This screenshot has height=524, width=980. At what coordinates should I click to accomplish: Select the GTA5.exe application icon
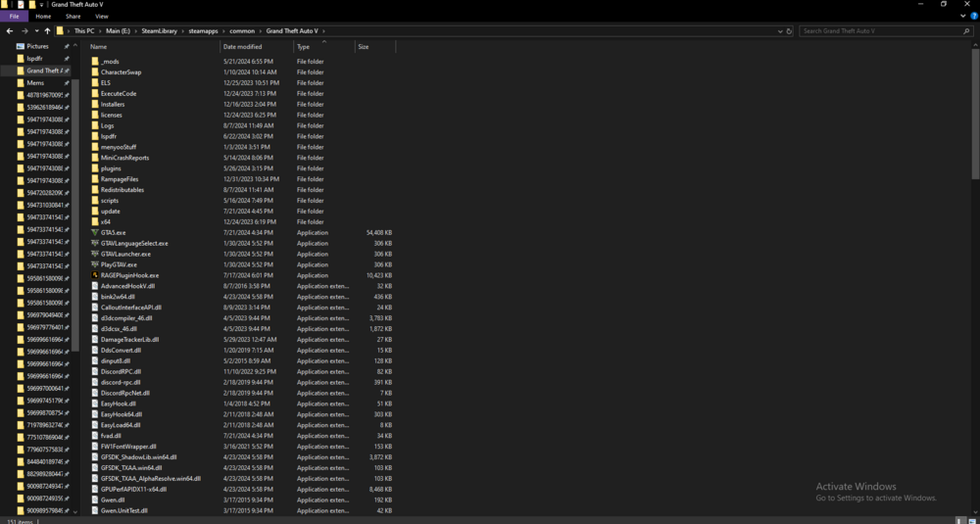95,232
